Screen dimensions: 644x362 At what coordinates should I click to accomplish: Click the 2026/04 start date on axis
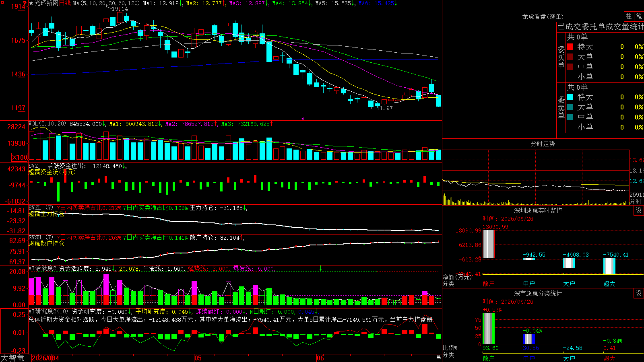(45, 358)
